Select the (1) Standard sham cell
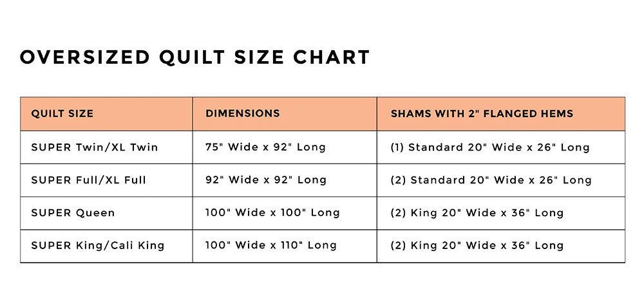 pyautogui.click(x=490, y=147)
